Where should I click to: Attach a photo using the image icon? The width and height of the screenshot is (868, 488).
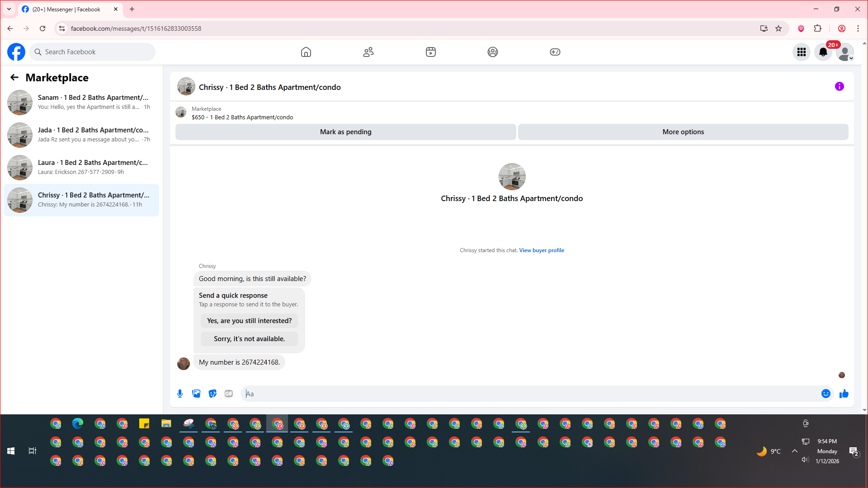pyautogui.click(x=196, y=394)
